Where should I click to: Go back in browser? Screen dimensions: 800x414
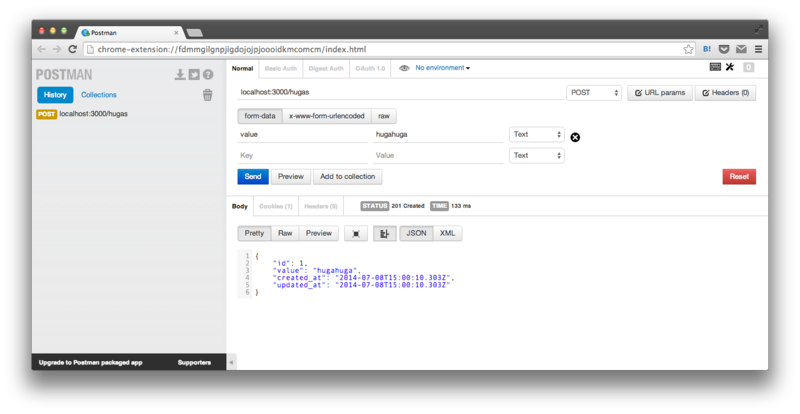(x=41, y=49)
